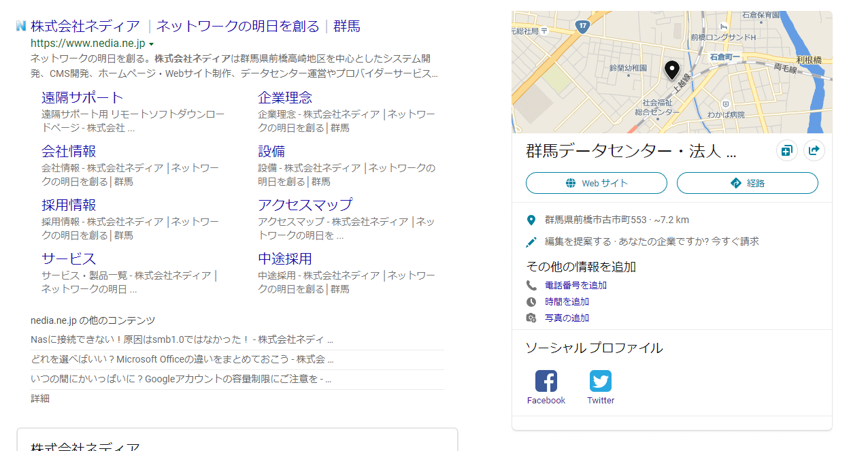Click 電話番号を追加 link
The width and height of the screenshot is (868, 451).
click(575, 286)
